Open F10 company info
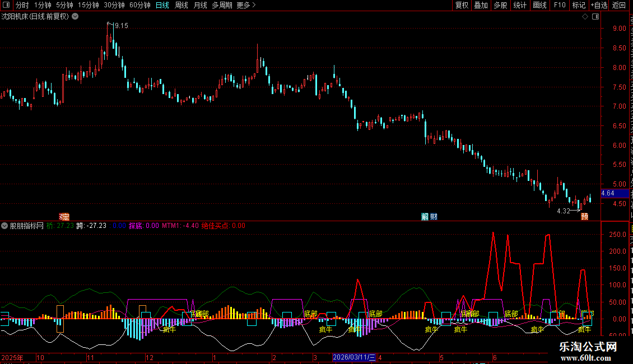The image size is (633, 364). 560,5
